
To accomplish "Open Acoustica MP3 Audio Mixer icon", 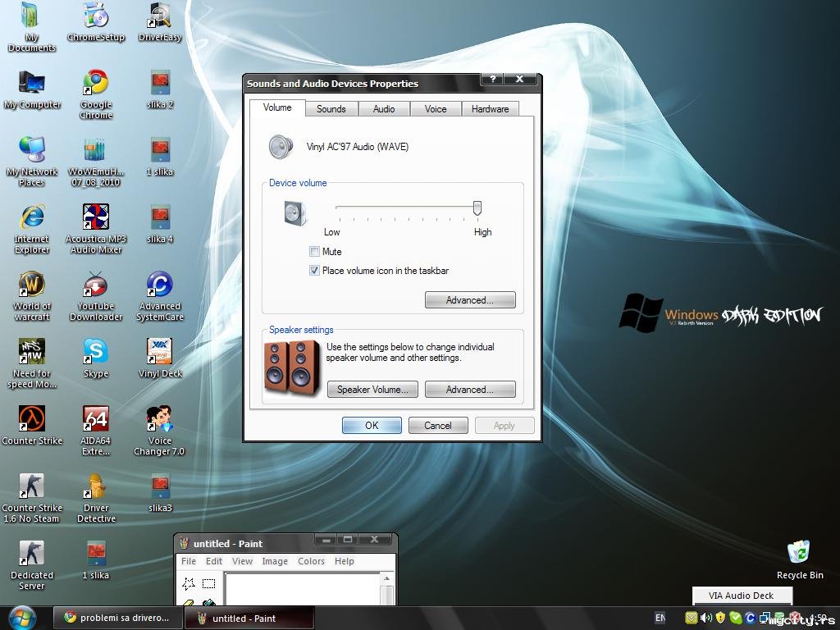I will pyautogui.click(x=96, y=217).
